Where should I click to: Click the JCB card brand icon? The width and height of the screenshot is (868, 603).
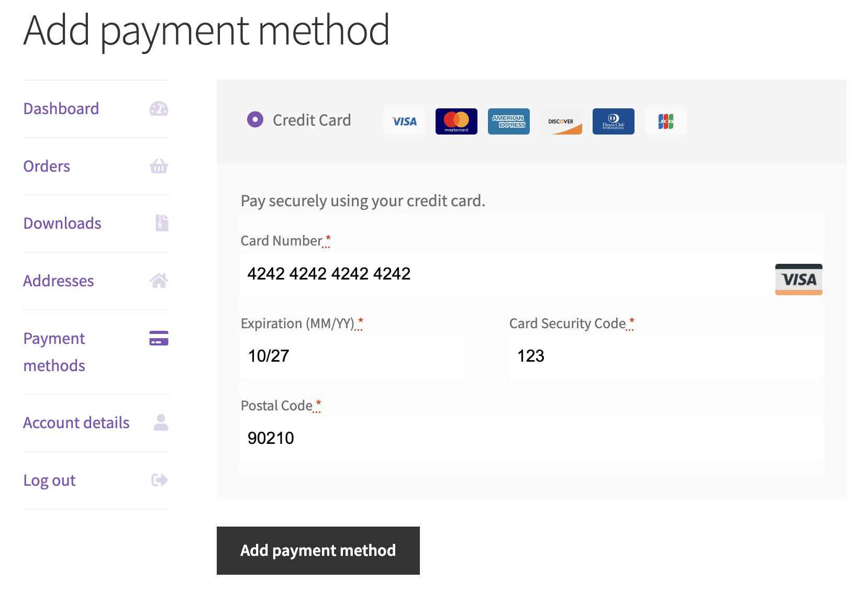(x=665, y=121)
